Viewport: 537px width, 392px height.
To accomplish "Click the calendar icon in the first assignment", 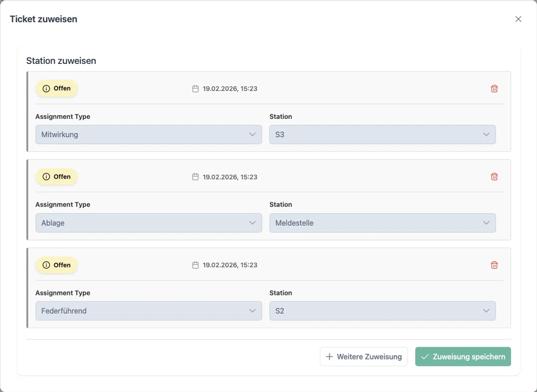I will tap(195, 89).
